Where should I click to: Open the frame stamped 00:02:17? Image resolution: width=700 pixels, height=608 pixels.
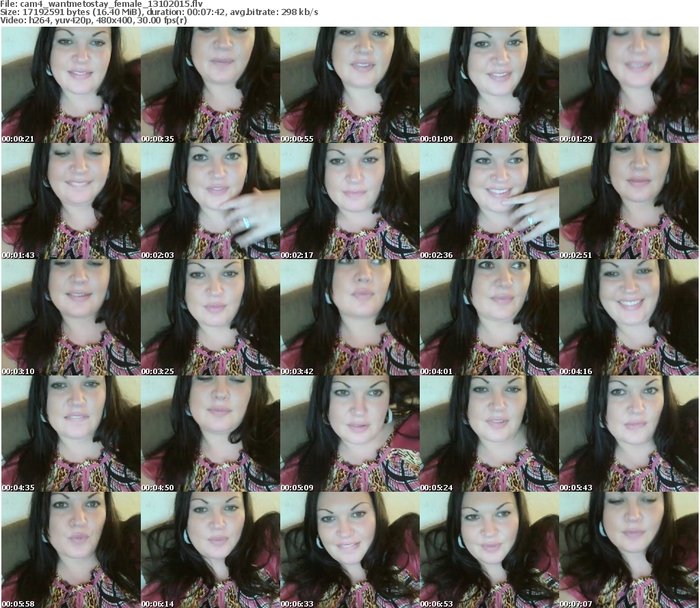point(349,201)
